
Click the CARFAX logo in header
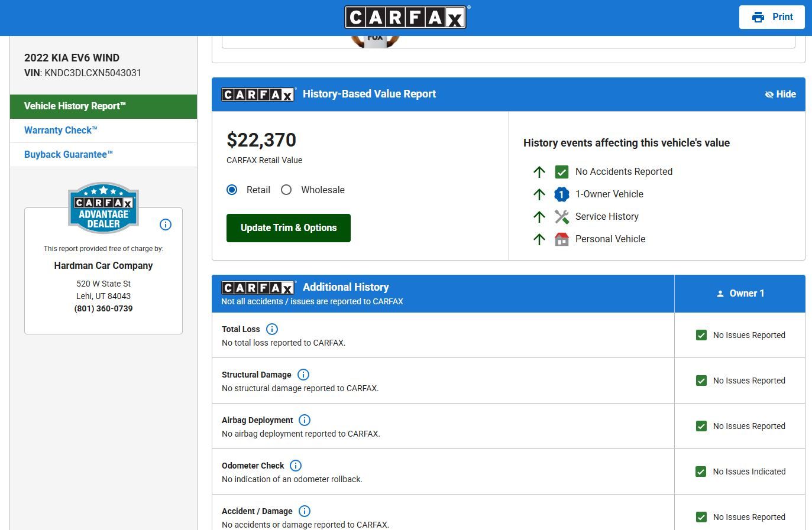pos(406,17)
